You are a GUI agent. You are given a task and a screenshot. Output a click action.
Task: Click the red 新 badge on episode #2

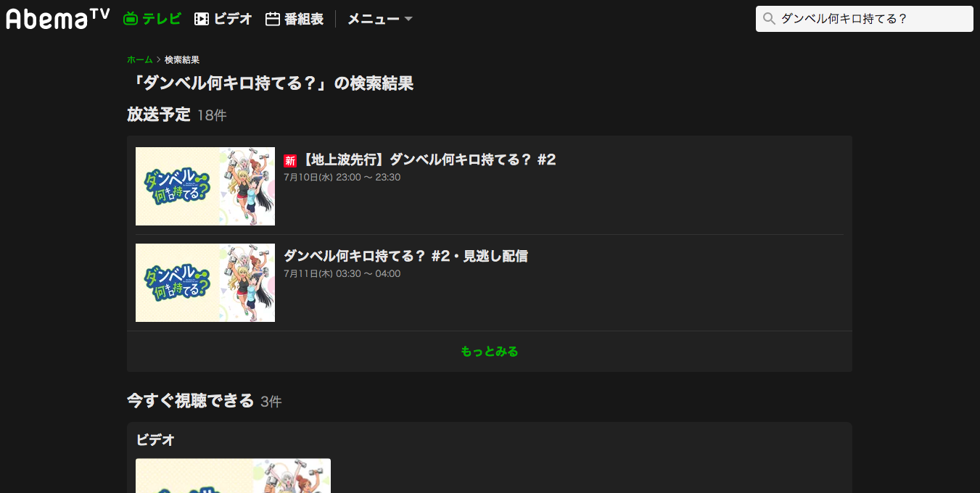tap(290, 161)
